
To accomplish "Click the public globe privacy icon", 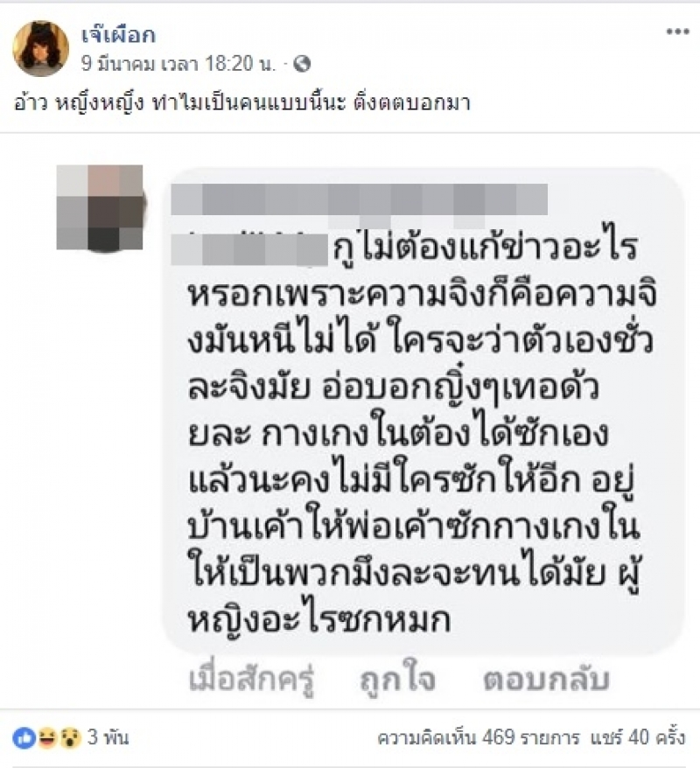I will point(302,64).
